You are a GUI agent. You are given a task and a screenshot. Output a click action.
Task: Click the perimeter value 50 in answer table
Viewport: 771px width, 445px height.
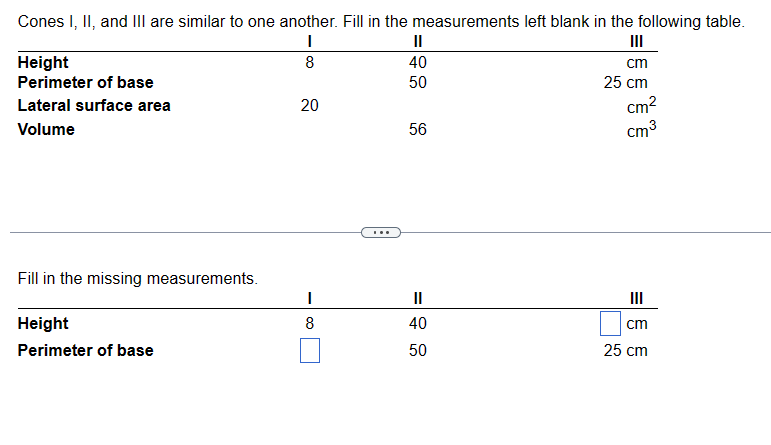coord(418,351)
